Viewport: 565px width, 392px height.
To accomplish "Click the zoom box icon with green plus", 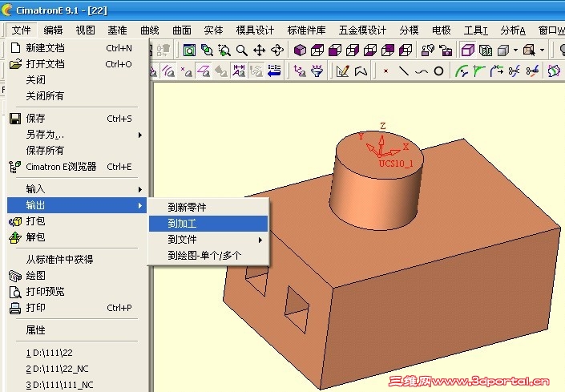I will pos(224,50).
